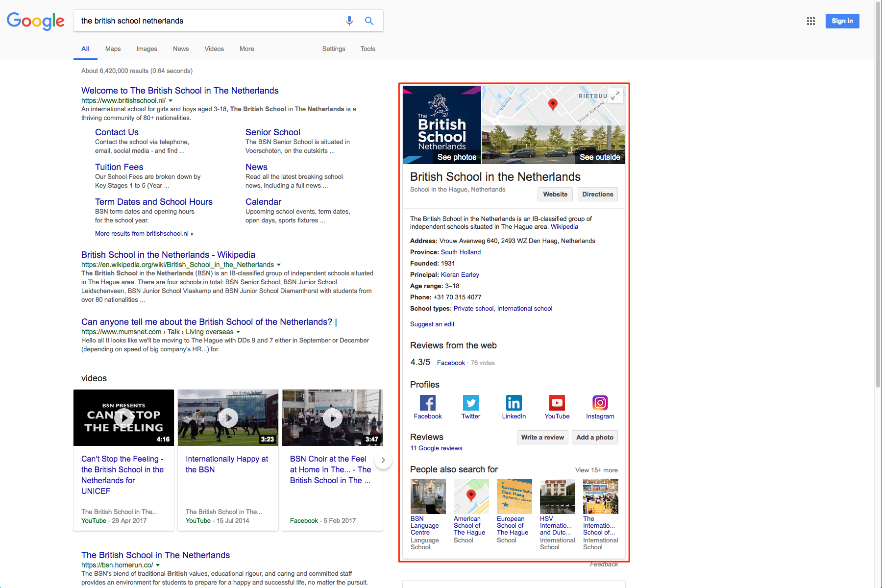Viewport: 882px width, 588px height.
Task: Click Suggest an edit
Action: [x=432, y=324]
